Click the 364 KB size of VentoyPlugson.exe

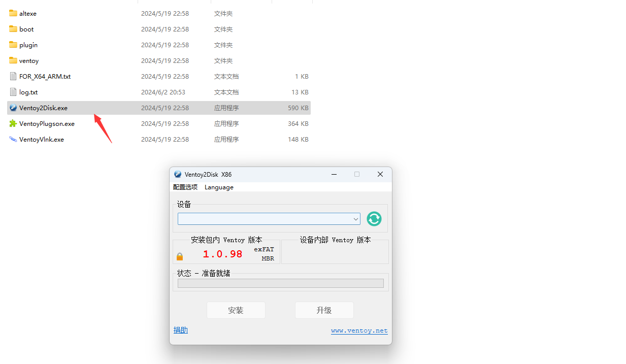tap(298, 123)
